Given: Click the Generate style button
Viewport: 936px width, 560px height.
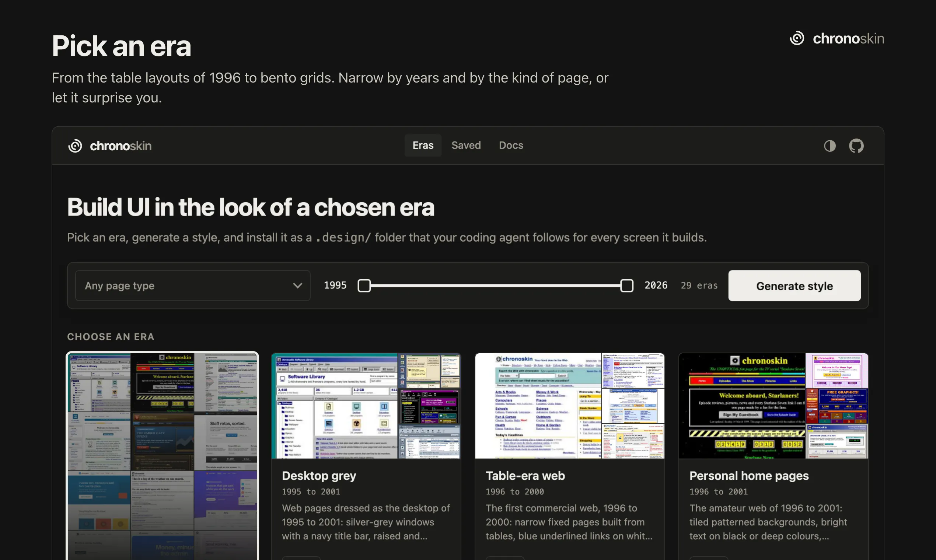Looking at the screenshot, I should click(x=794, y=286).
